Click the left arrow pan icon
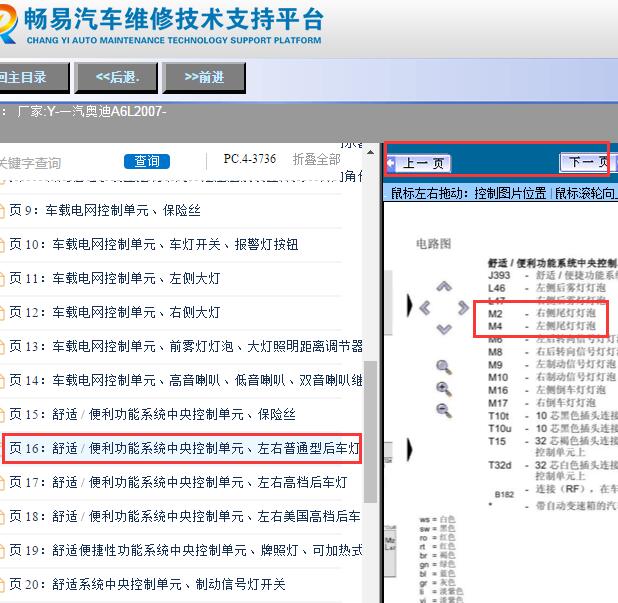Screen dimensions: 618x603 (425, 307)
